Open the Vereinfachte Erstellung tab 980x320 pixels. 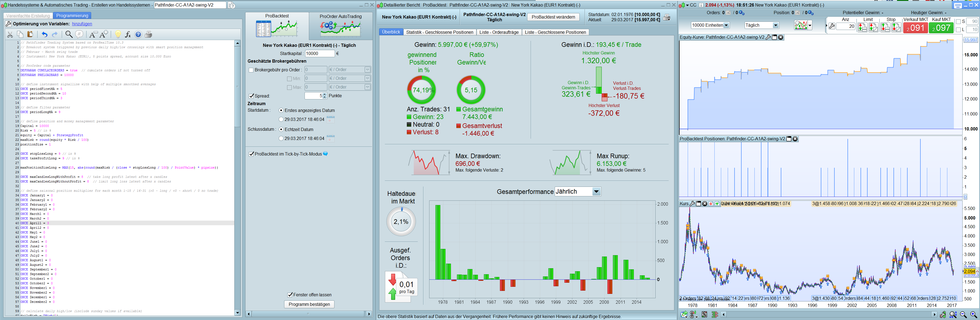(28, 16)
